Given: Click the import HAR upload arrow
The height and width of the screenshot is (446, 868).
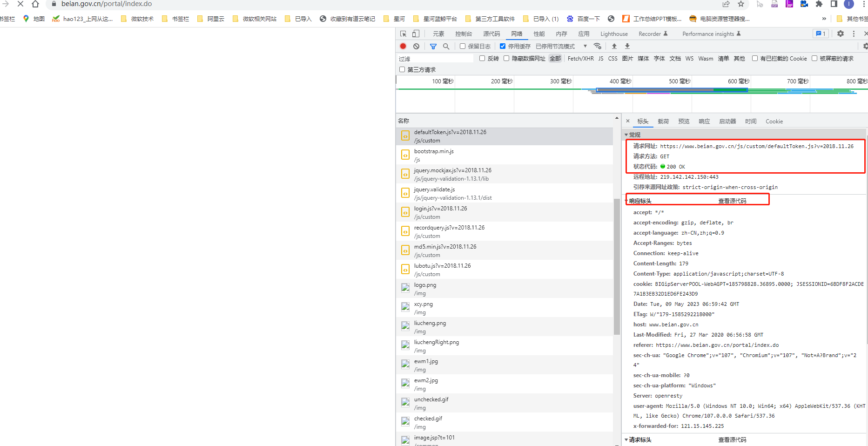Looking at the screenshot, I should point(614,46).
